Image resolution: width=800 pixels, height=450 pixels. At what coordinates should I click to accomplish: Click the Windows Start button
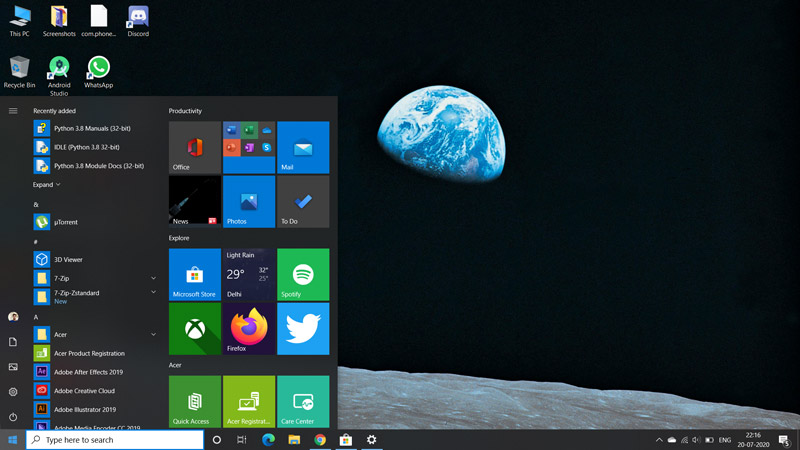[x=13, y=440]
